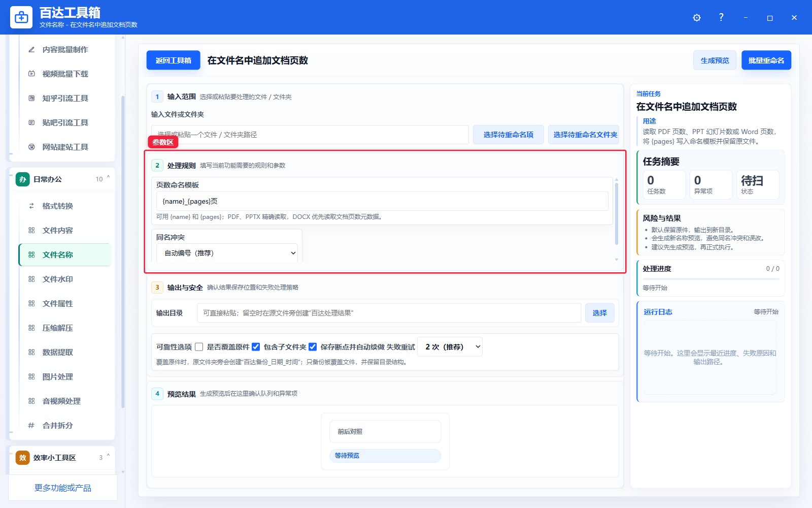Click the orange 效 category icon
This screenshot has height=508, width=812.
(22, 458)
